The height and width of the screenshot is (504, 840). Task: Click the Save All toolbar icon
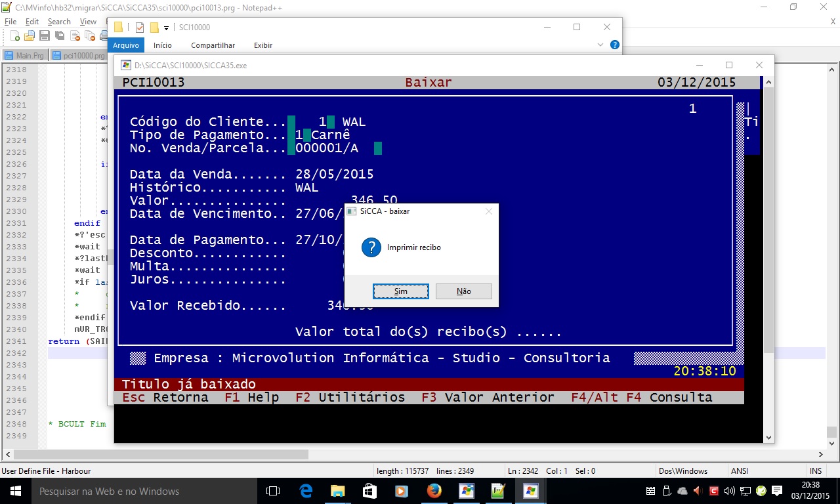59,35
